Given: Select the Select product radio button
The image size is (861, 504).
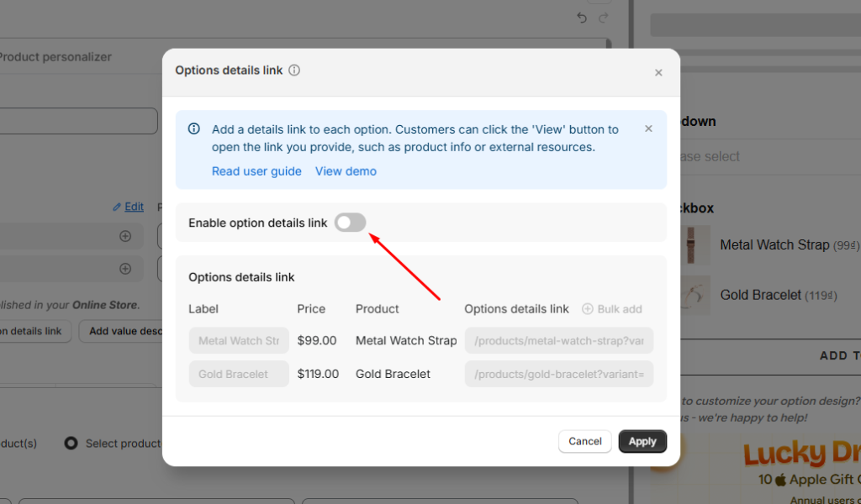Looking at the screenshot, I should coord(71,443).
